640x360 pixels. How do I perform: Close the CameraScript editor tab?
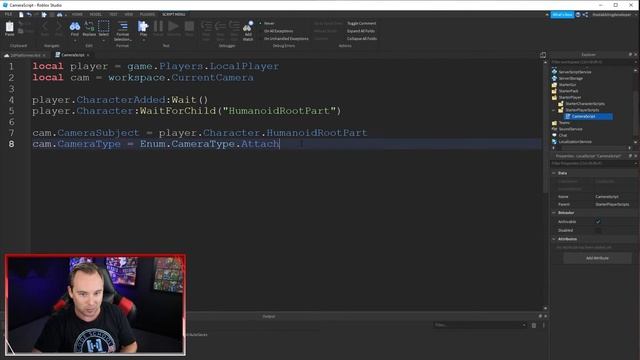click(88, 55)
